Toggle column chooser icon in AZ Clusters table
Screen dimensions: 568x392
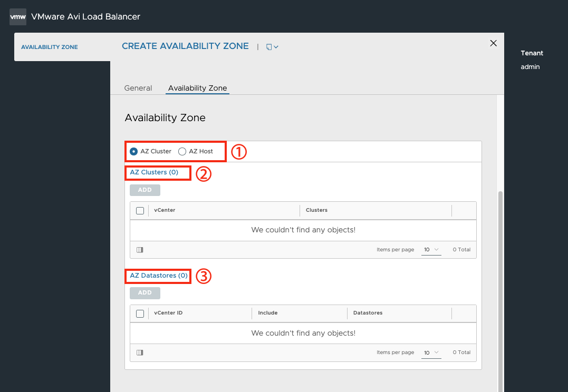[x=140, y=250]
